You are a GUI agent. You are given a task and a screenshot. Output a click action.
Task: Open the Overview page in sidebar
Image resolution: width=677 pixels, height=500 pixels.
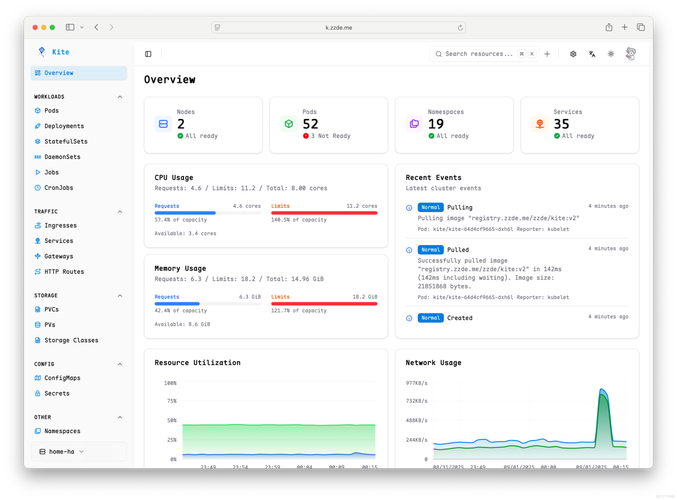tap(79, 73)
